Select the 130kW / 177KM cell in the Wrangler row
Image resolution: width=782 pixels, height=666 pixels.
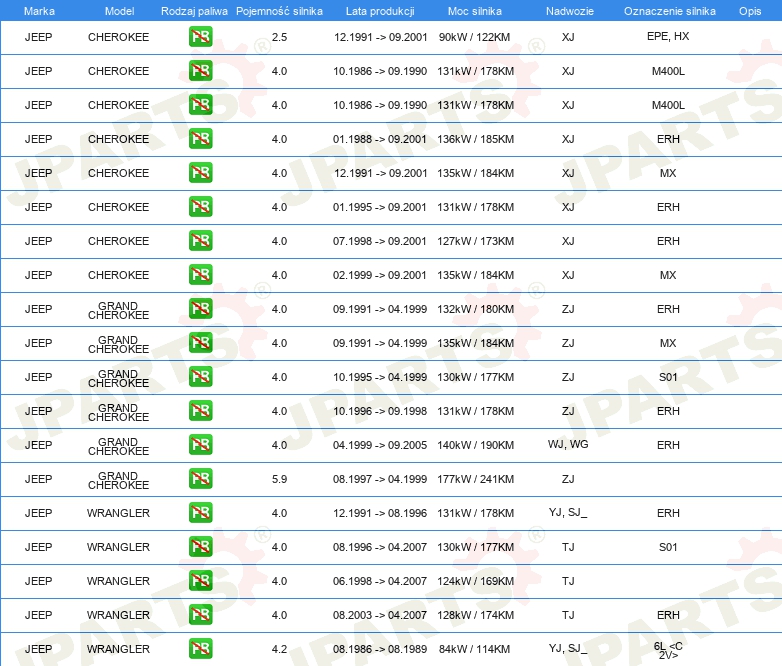(x=475, y=547)
